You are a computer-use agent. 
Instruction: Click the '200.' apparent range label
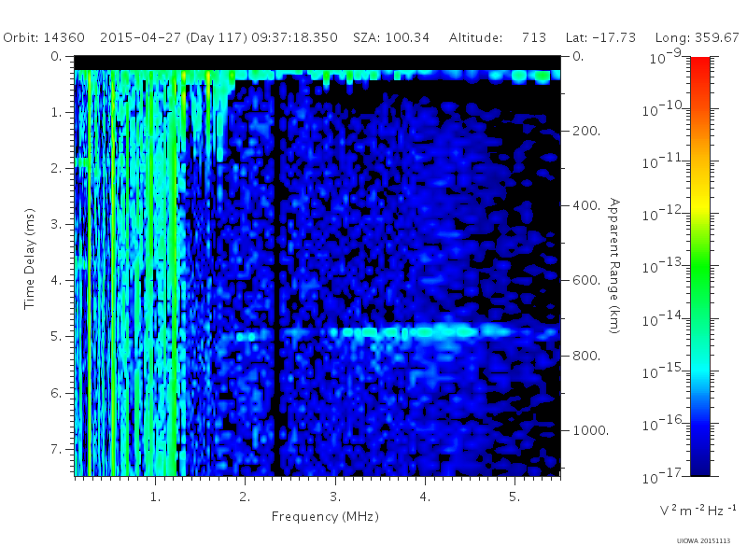(586, 131)
